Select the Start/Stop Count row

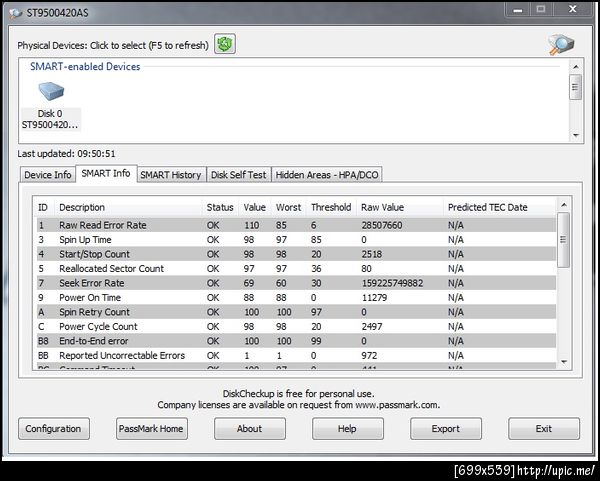(x=296, y=254)
